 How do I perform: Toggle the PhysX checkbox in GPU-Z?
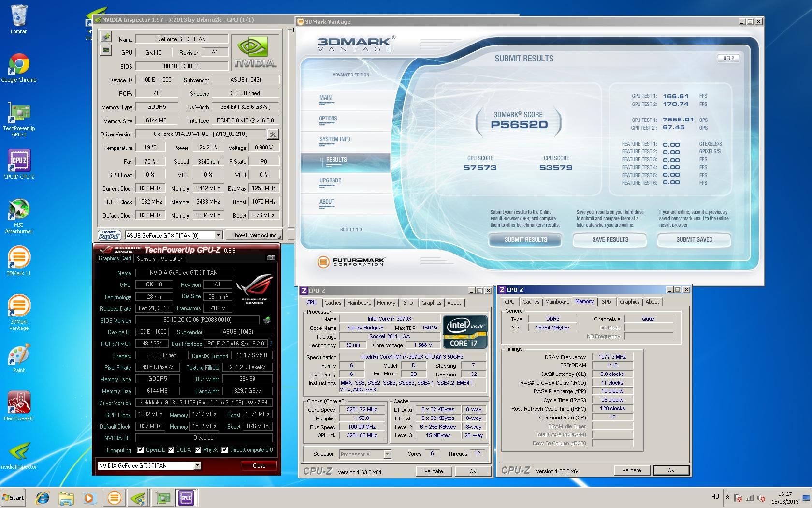198,450
